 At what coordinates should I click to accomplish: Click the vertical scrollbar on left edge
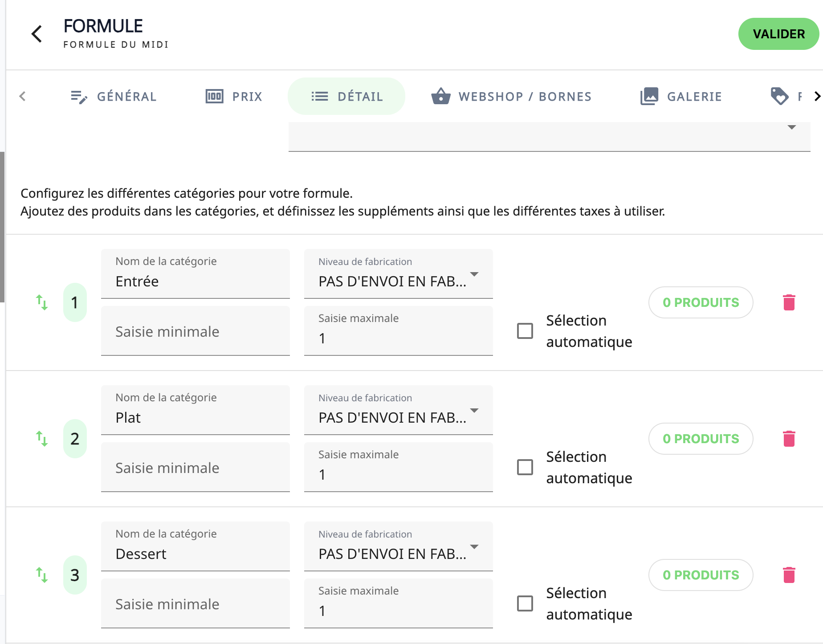2,227
